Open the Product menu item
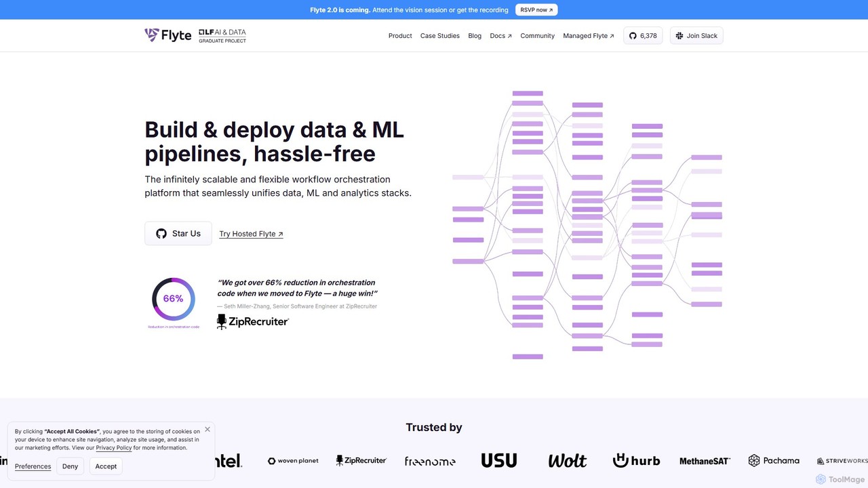 point(400,36)
